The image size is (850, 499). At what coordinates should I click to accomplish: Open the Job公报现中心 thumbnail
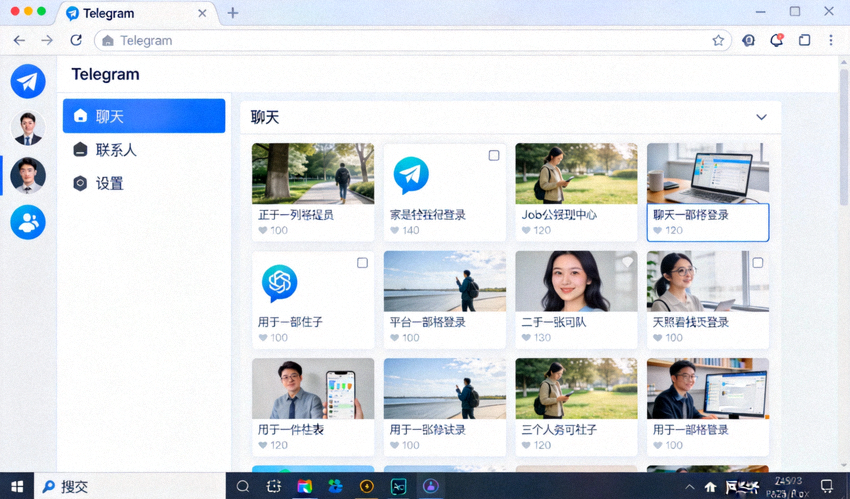coord(576,173)
